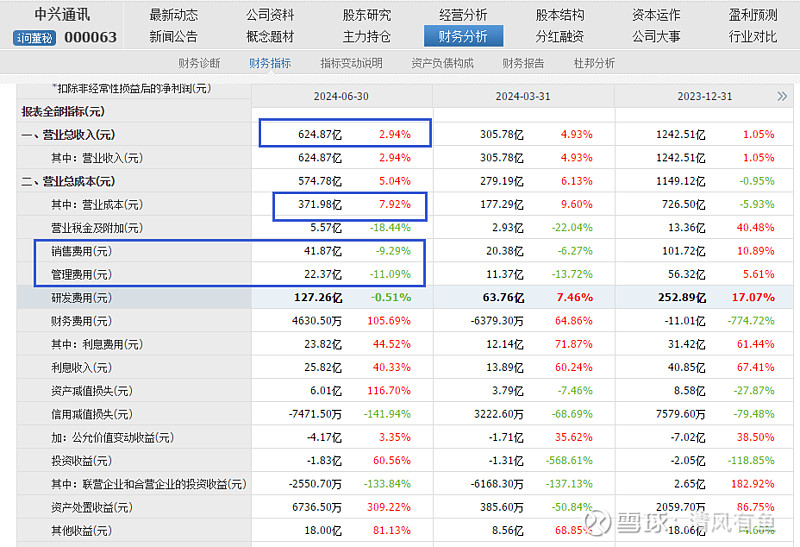
Task: Select the 资产处置收益(元) row label
Action: click(x=92, y=508)
